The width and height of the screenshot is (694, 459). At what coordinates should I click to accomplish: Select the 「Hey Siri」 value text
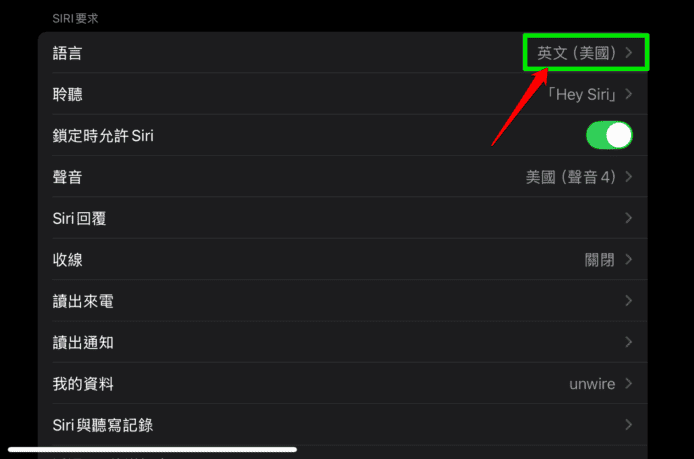(x=581, y=94)
